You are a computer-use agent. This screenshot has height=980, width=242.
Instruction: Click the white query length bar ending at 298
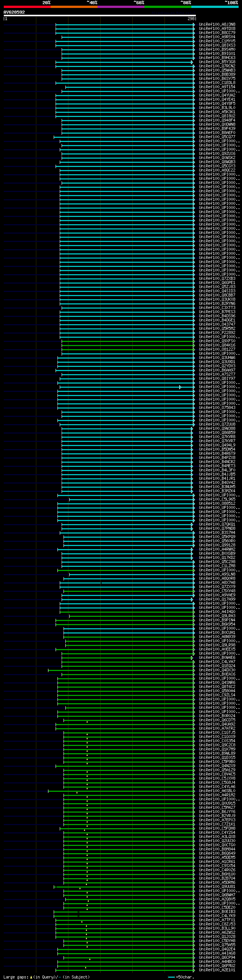100,16
